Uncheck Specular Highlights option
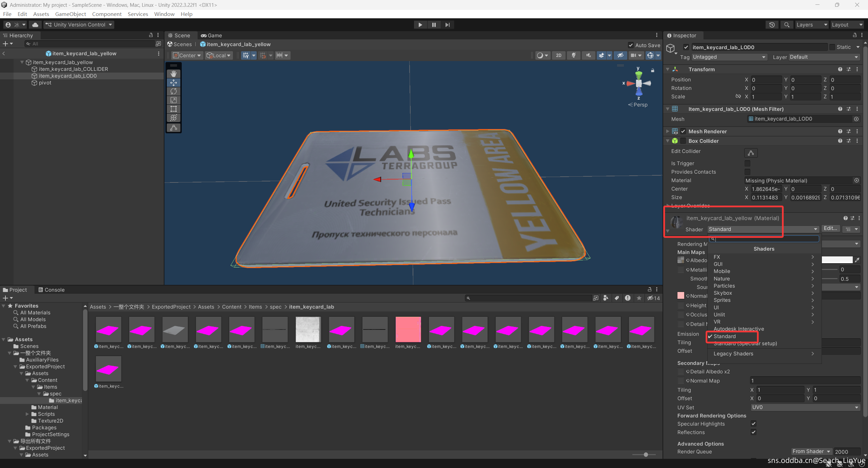This screenshot has height=468, width=868. point(753,424)
